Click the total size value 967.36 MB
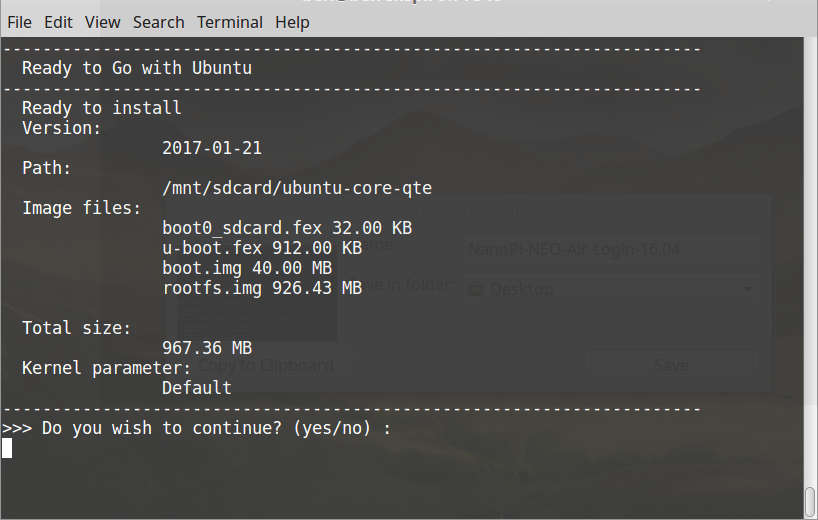Screen dimensions: 818x520 coord(206,348)
